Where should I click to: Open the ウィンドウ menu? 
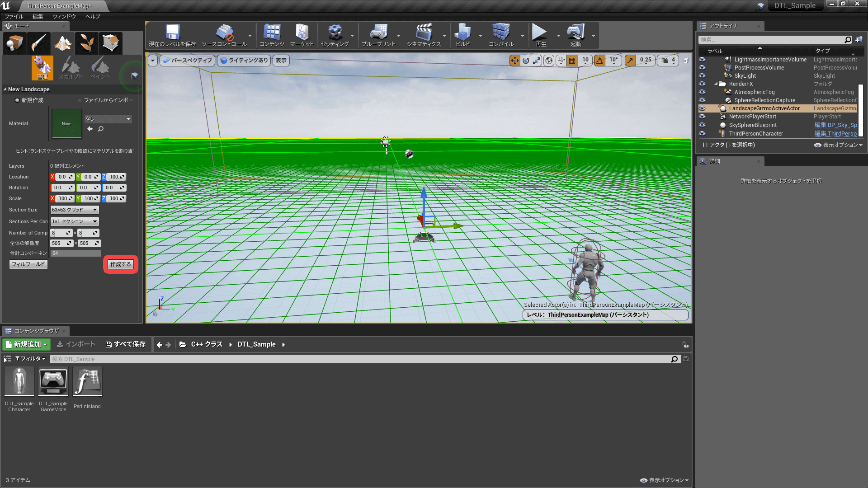coord(64,16)
